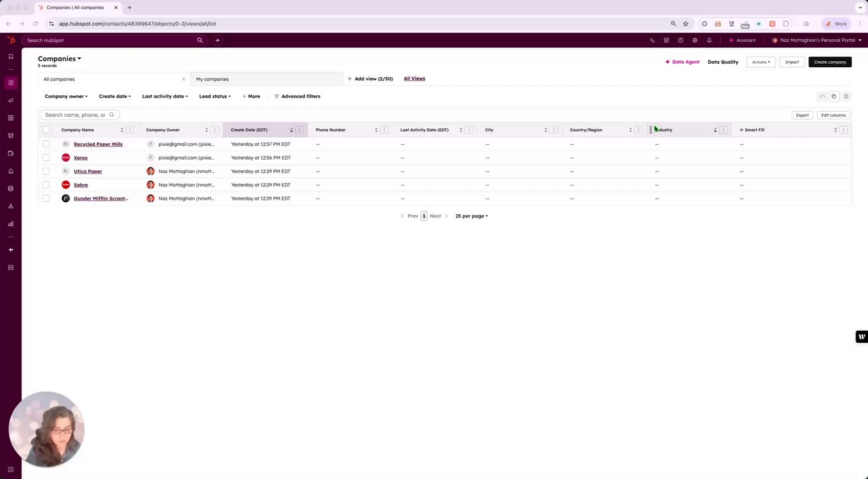
Task: Click the undo arrow above the table
Action: (822, 96)
